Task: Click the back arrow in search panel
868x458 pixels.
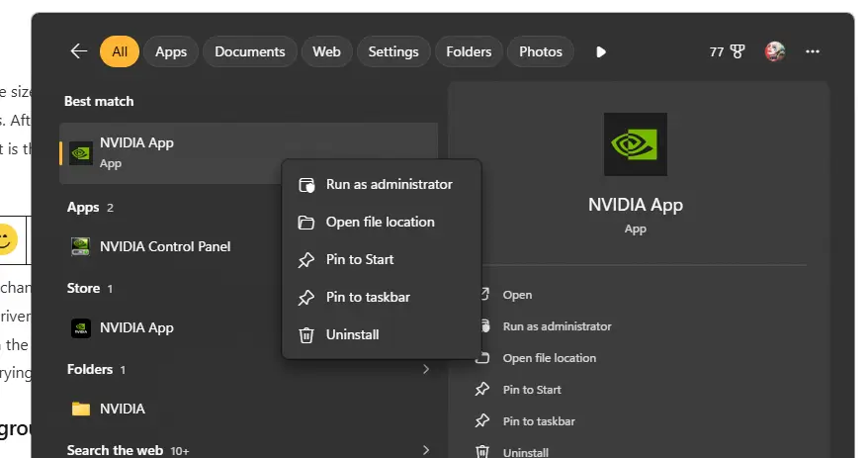Action: tap(79, 51)
